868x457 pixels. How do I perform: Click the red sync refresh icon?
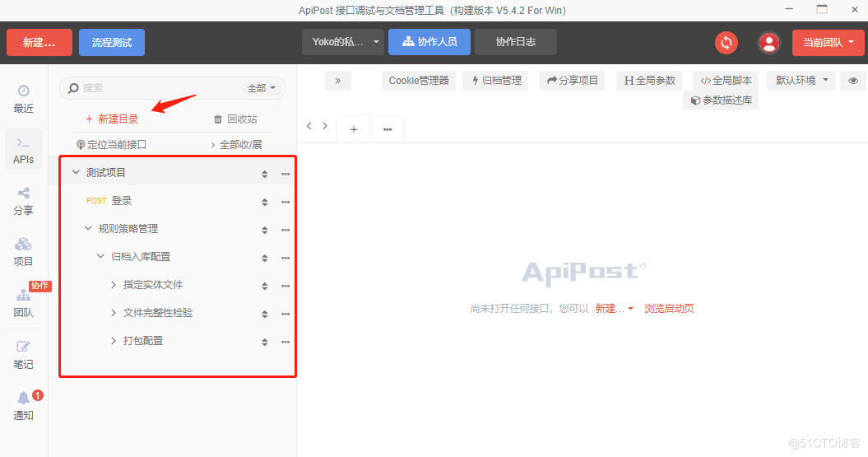(726, 42)
